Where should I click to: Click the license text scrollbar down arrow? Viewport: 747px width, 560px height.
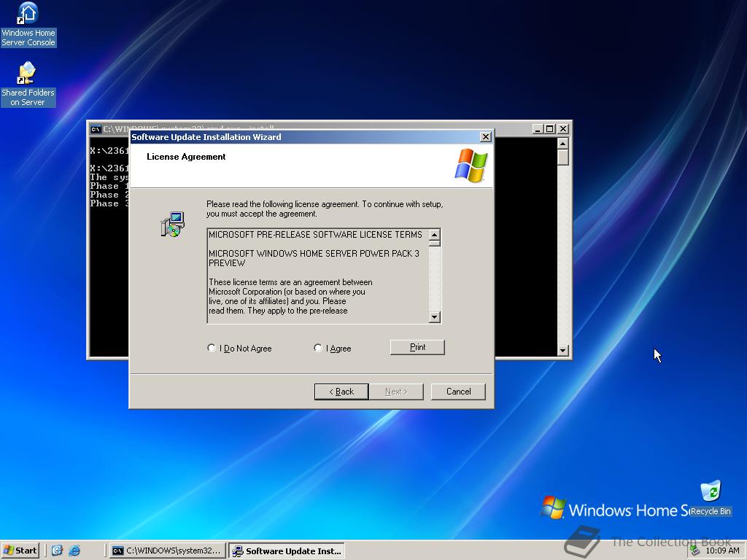(435, 316)
